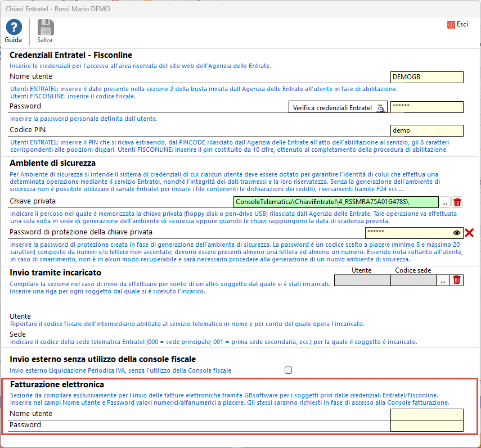The height and width of the screenshot is (448, 481).
Task: Click the Codice PIN label
Action: (x=28, y=130)
